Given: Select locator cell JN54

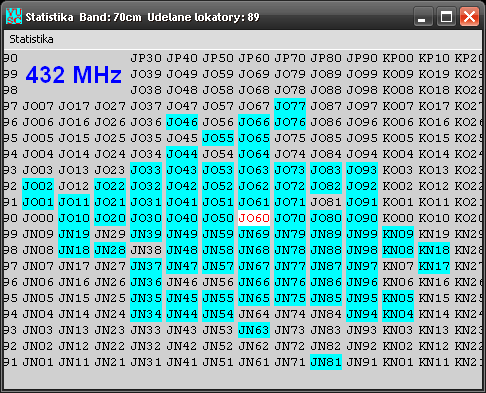Looking at the screenshot, I should pyautogui.click(x=218, y=314).
